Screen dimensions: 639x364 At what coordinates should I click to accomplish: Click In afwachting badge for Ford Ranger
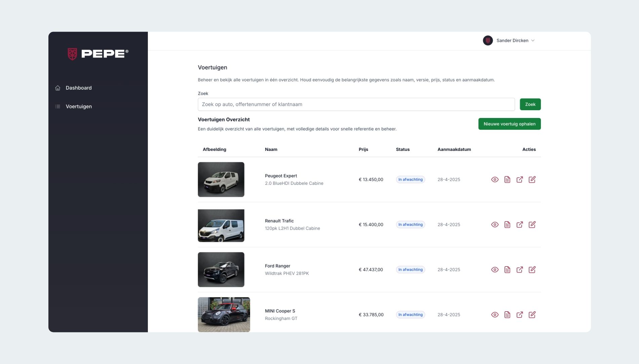(410, 270)
